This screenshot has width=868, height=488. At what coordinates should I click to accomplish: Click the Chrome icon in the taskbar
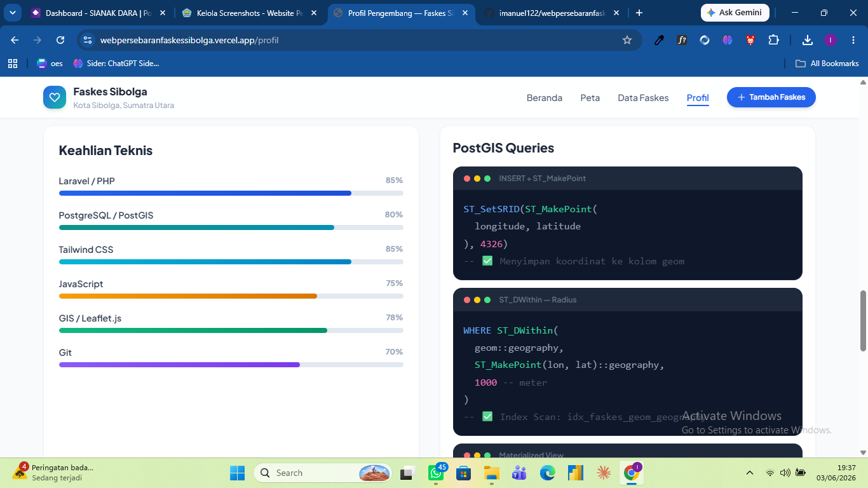(x=631, y=473)
